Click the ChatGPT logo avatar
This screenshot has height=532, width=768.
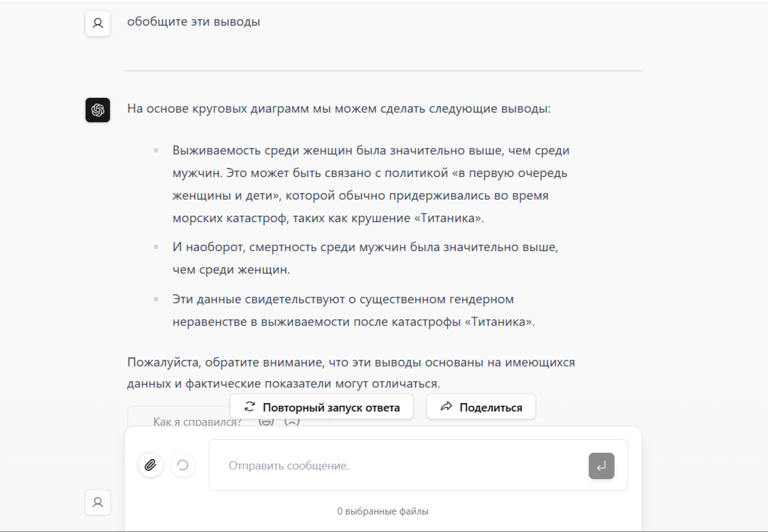[x=98, y=109]
